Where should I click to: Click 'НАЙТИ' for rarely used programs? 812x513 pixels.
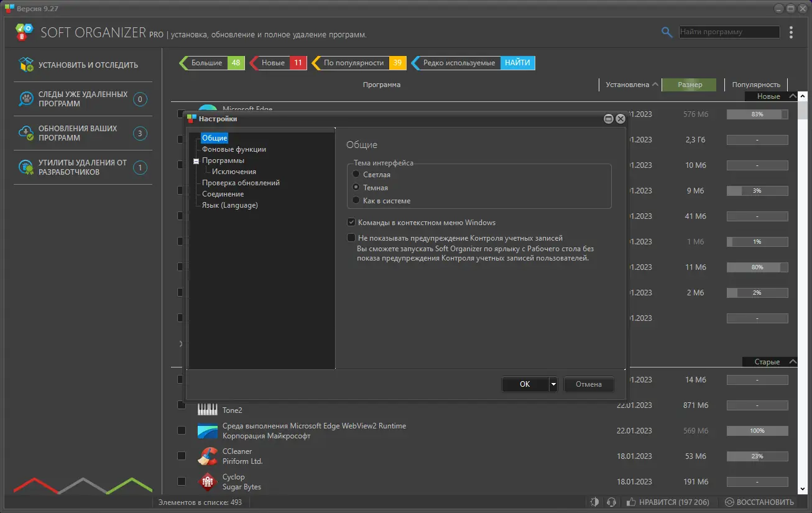click(x=518, y=63)
